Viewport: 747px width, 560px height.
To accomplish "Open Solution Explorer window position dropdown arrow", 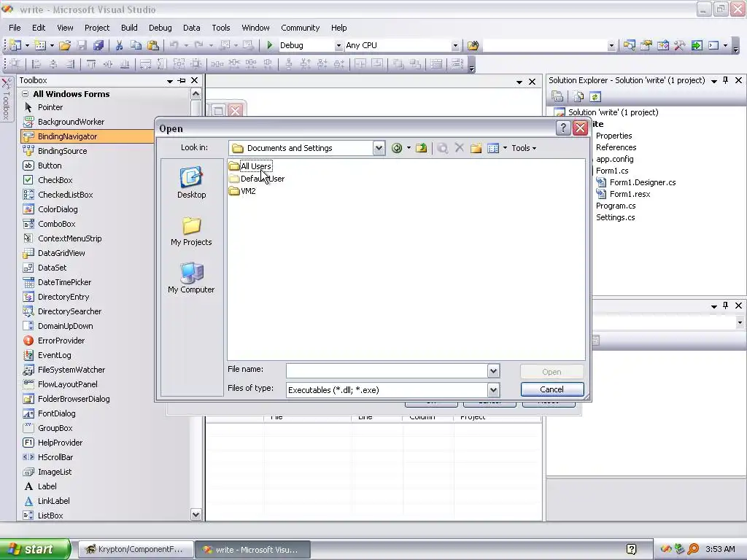I will click(x=713, y=81).
